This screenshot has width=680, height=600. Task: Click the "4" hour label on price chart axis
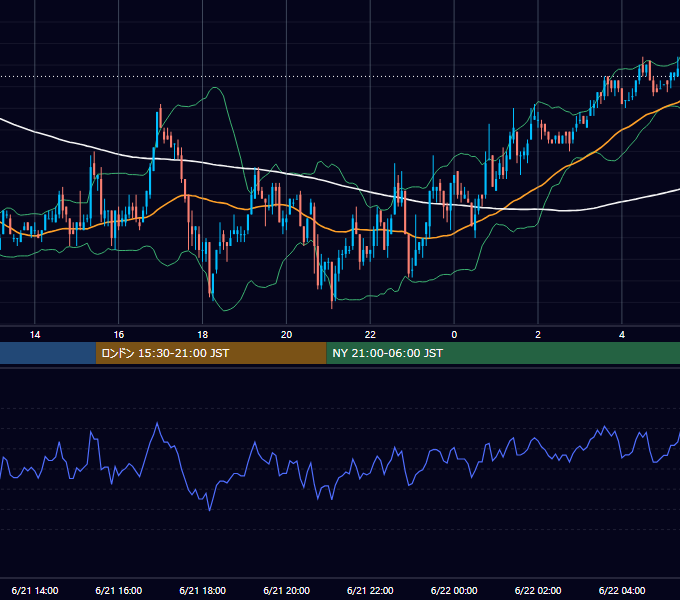tap(622, 335)
